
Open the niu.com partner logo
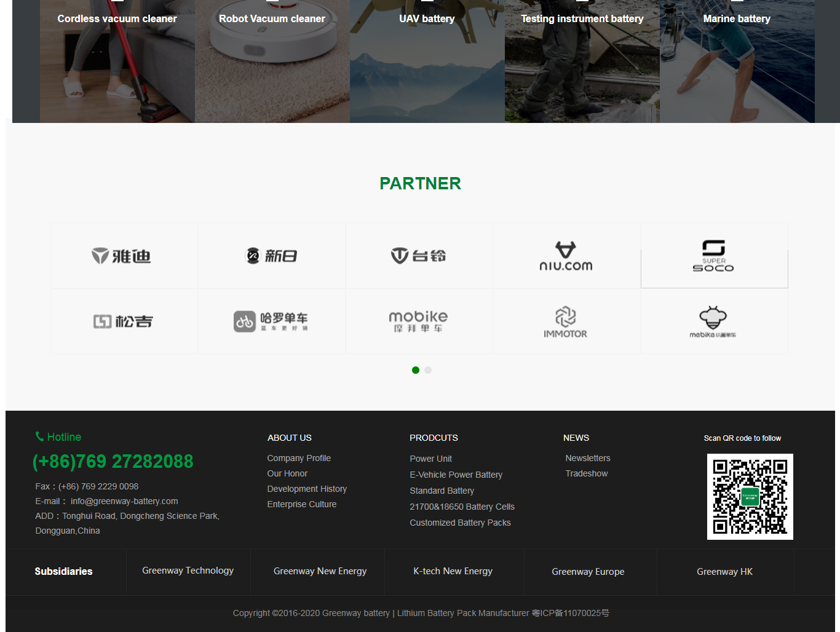click(x=566, y=256)
